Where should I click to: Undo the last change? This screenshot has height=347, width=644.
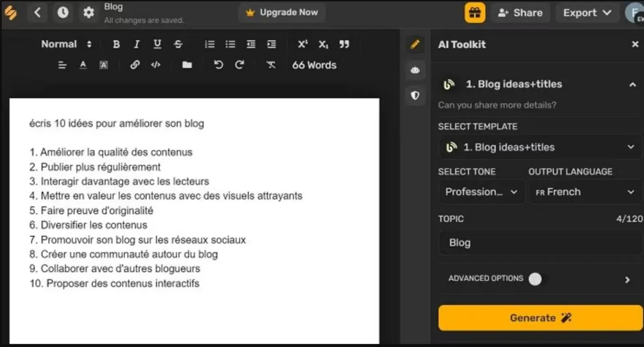(218, 64)
